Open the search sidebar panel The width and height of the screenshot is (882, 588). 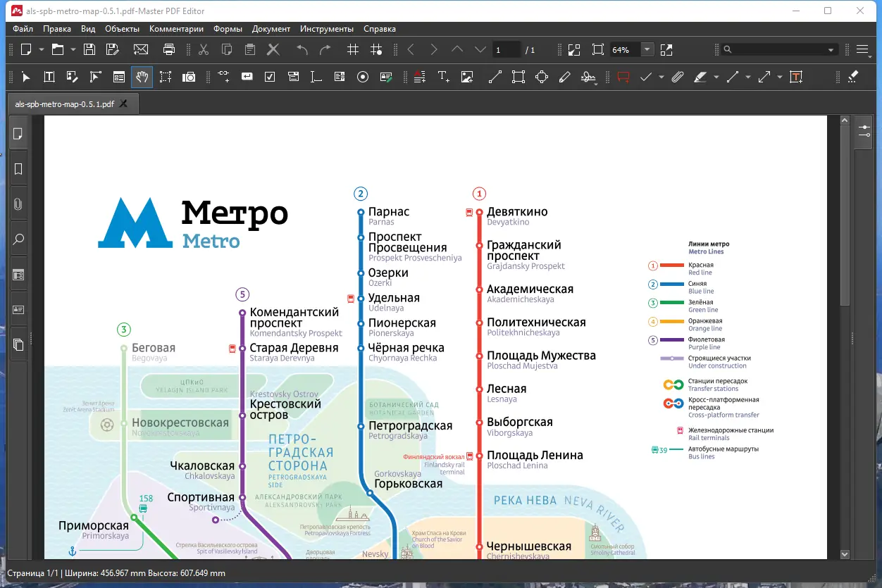tap(18, 239)
